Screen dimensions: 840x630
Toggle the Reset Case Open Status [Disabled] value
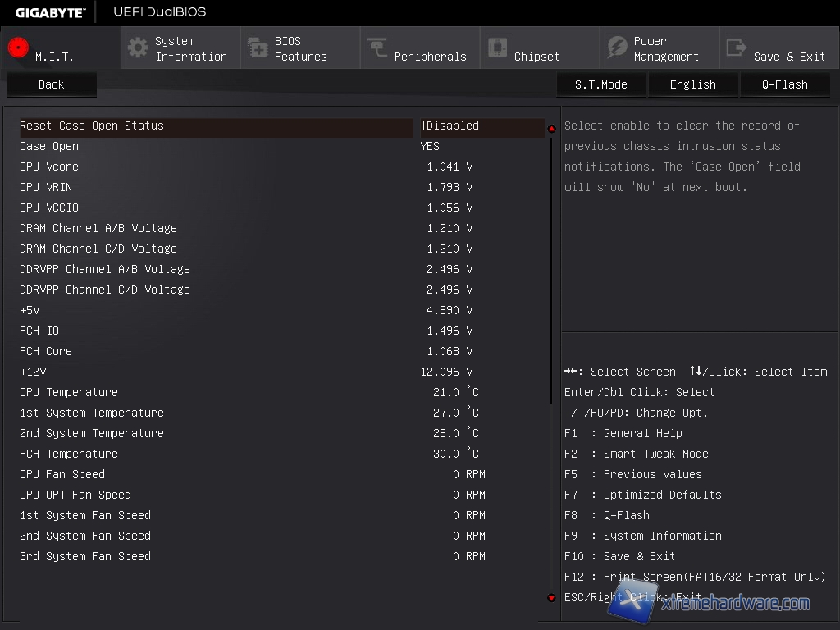pyautogui.click(x=453, y=126)
